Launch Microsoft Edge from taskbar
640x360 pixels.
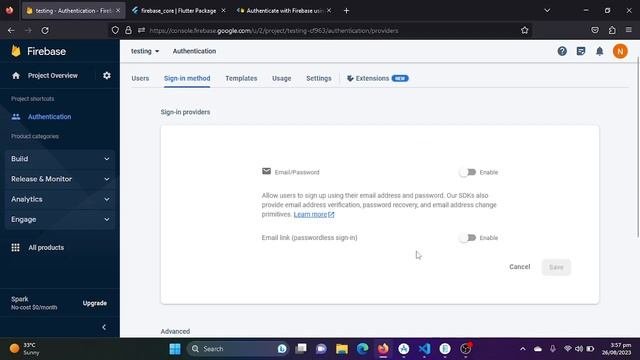tap(362, 349)
